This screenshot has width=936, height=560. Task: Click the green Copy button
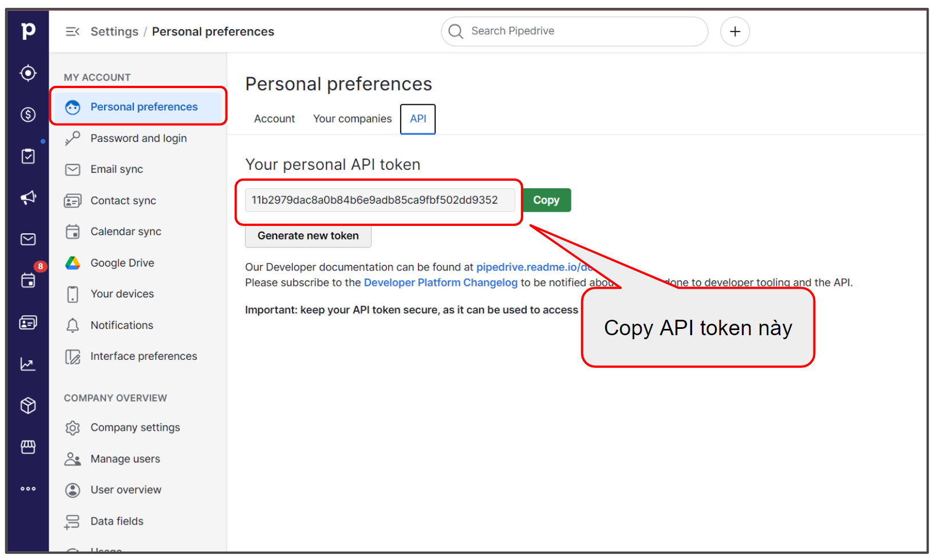point(546,200)
